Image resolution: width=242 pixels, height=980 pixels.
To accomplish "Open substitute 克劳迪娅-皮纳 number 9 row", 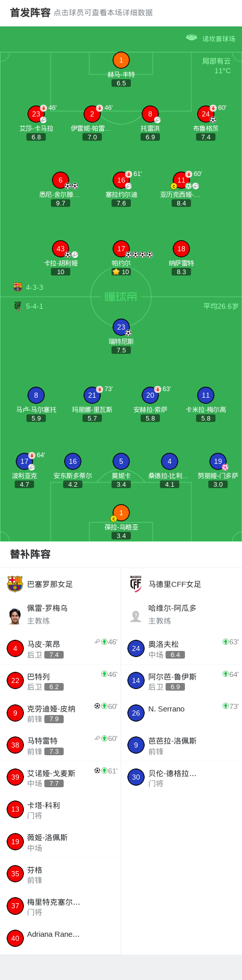I will click(61, 713).
